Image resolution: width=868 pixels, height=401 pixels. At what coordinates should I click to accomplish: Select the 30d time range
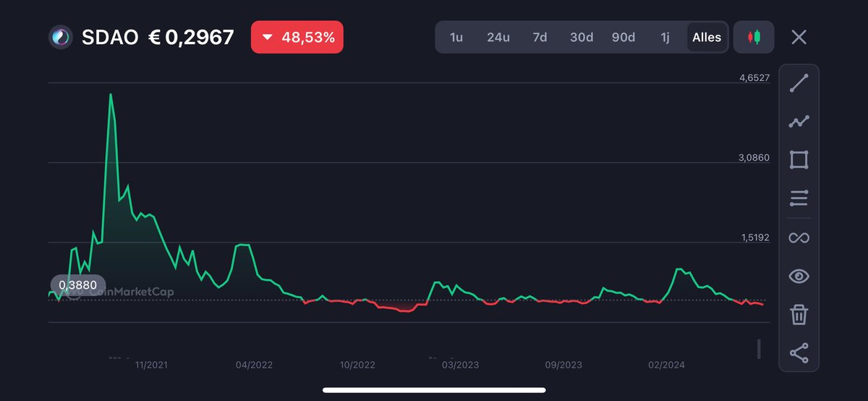582,37
